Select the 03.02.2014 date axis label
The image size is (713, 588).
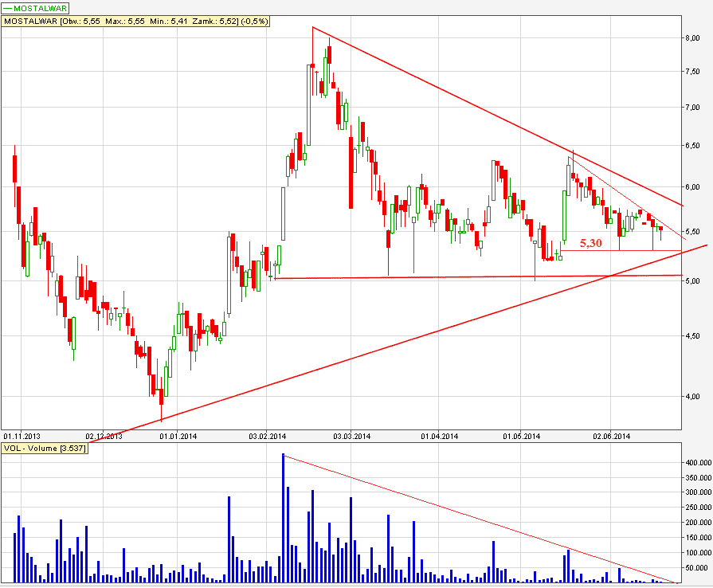(x=268, y=437)
